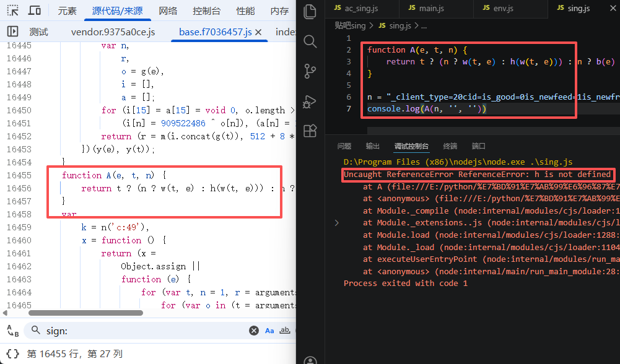Toggle the find-and-replace icon beside search

coord(13,331)
